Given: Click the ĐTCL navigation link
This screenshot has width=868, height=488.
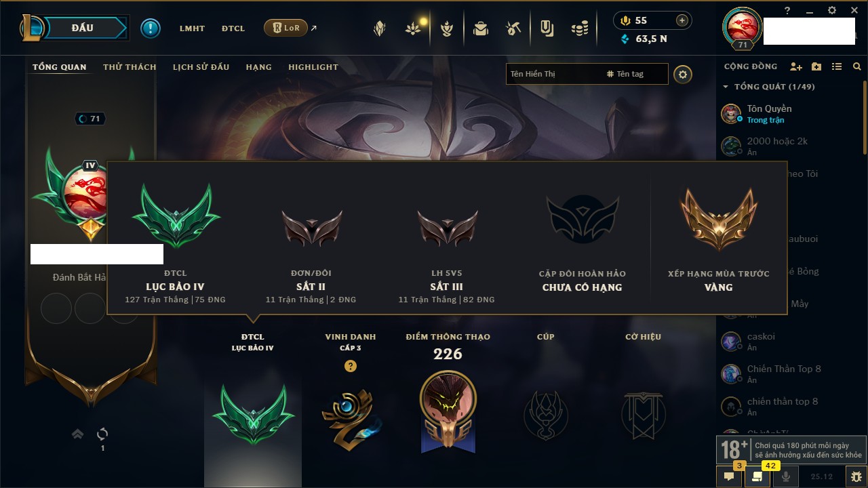Looking at the screenshot, I should pos(233,28).
